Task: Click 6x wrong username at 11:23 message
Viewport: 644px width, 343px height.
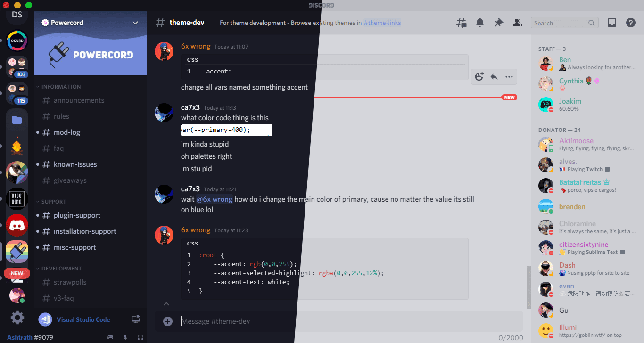Action: pos(196,230)
